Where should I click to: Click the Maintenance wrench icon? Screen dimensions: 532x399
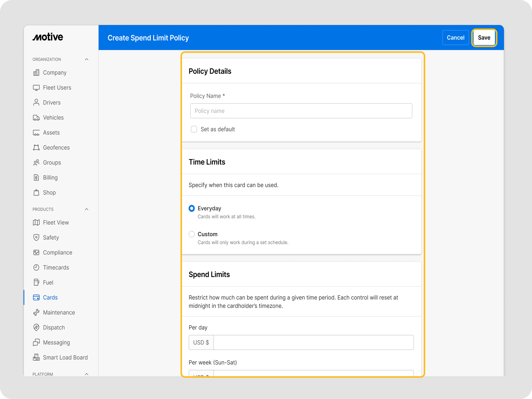(x=36, y=312)
